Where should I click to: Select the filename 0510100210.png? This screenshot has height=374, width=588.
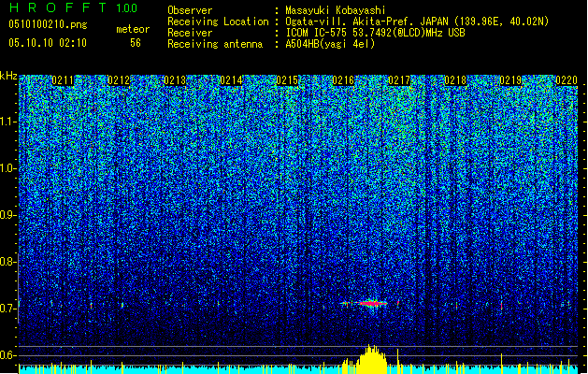(x=48, y=24)
